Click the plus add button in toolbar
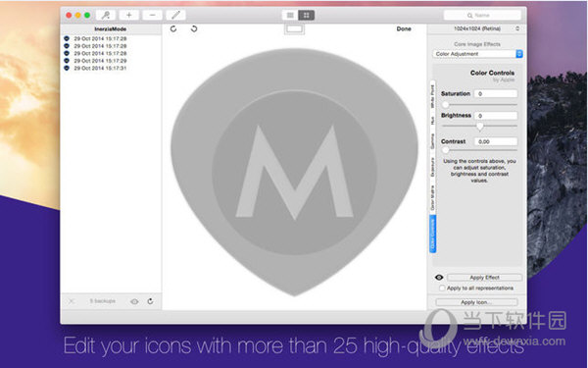 coord(129,15)
